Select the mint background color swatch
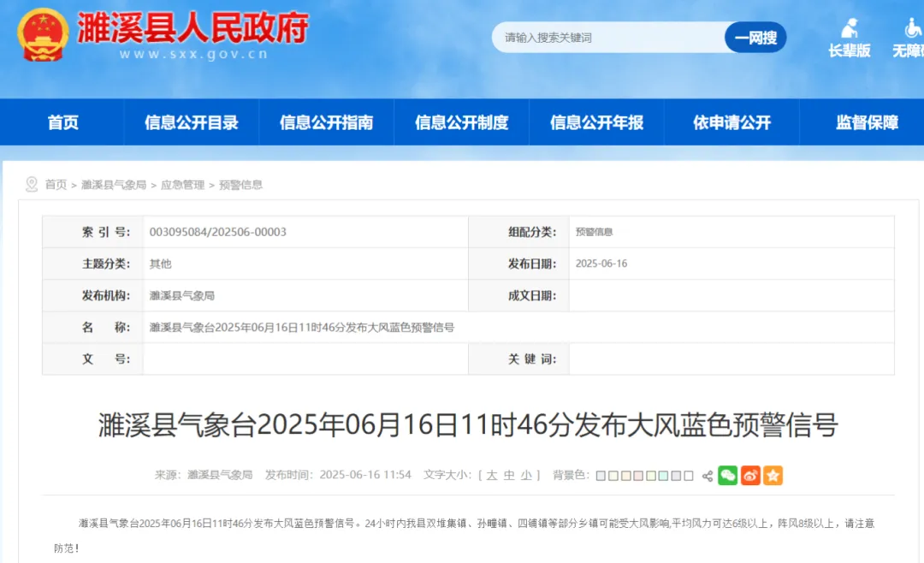This screenshot has width=924, height=563. point(664,476)
